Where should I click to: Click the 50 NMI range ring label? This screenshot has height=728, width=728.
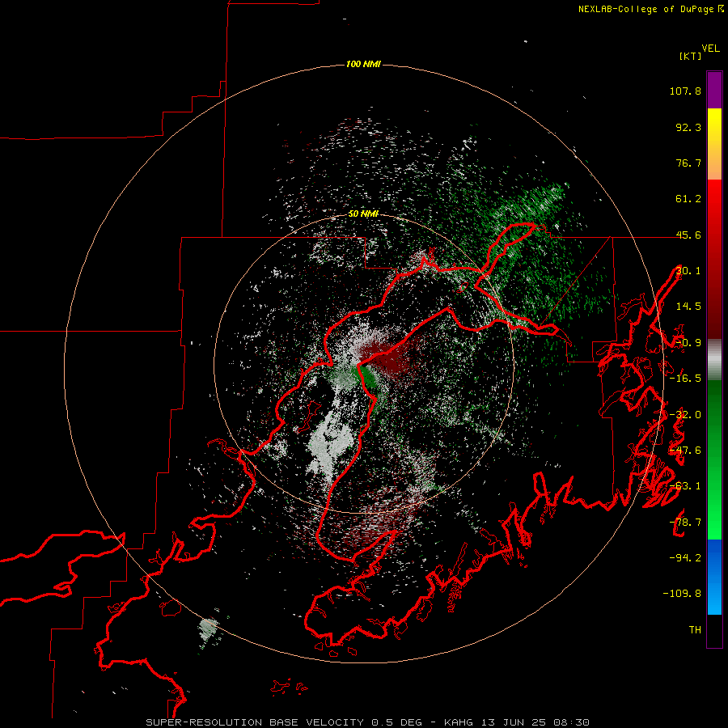pyautogui.click(x=363, y=214)
